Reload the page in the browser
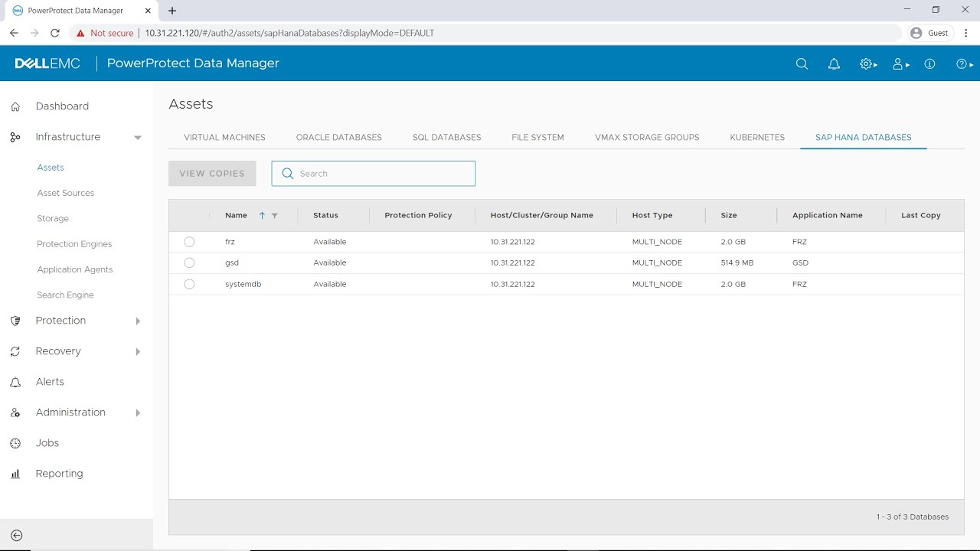This screenshot has height=551, width=980. coord(55,33)
